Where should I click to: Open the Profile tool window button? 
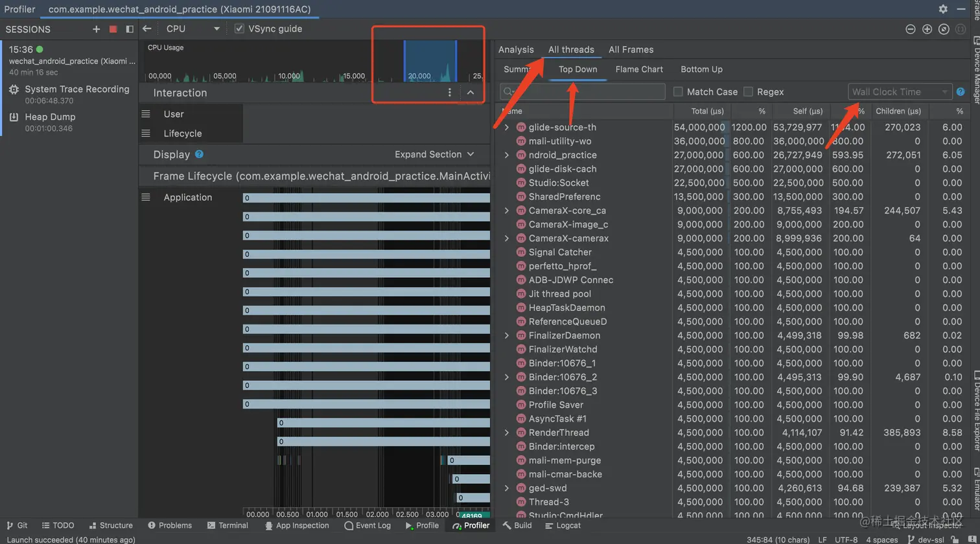click(422, 525)
